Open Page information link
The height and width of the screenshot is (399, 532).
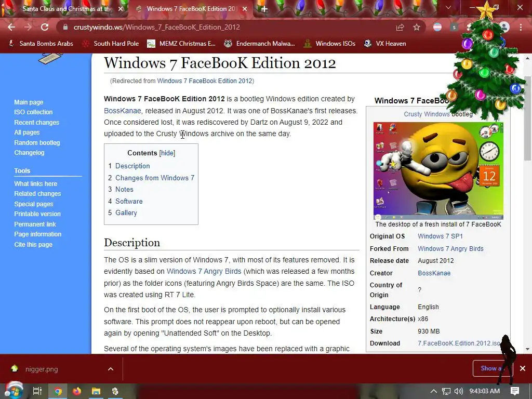37,234
